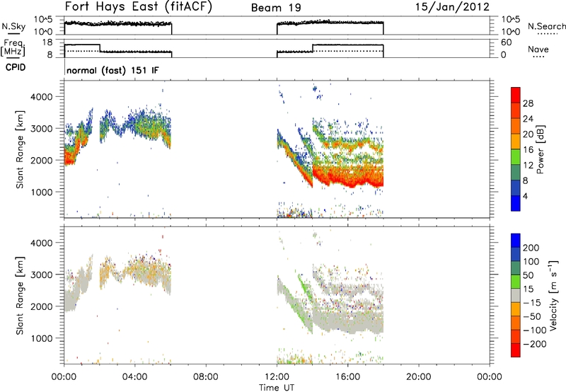The image size is (566, 392).
Task: Click the '10^5' label on the left noise axis
Action: tap(43, 19)
